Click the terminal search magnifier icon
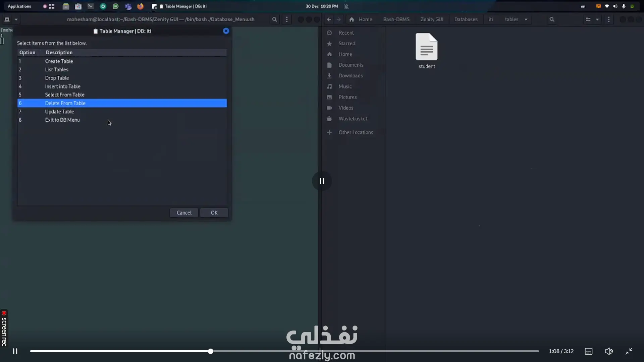644x362 pixels. [x=274, y=19]
